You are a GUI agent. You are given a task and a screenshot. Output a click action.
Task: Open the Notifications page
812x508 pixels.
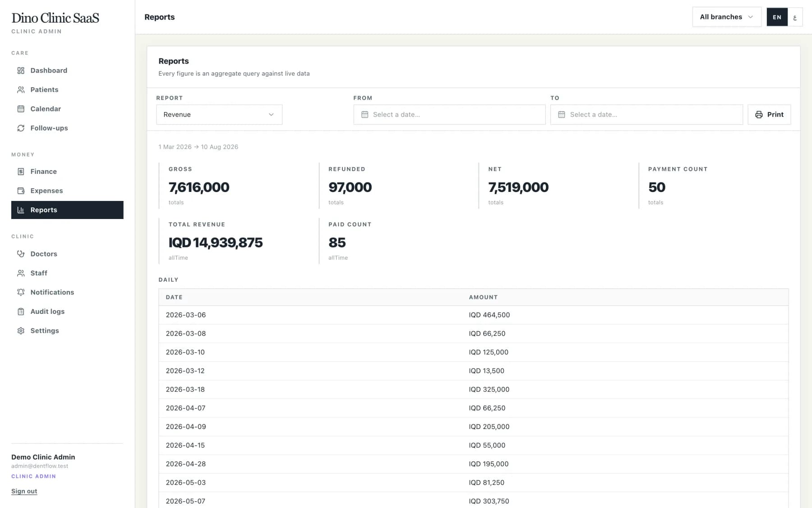(x=67, y=292)
